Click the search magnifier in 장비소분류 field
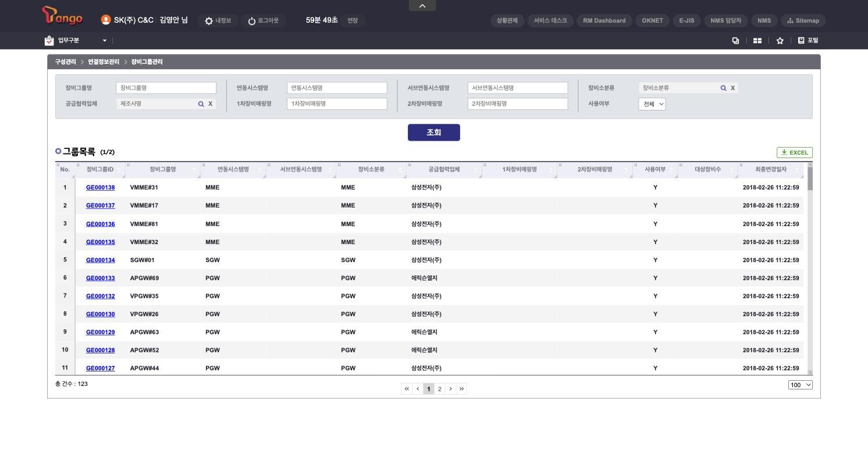The height and width of the screenshot is (472, 868). tap(724, 88)
